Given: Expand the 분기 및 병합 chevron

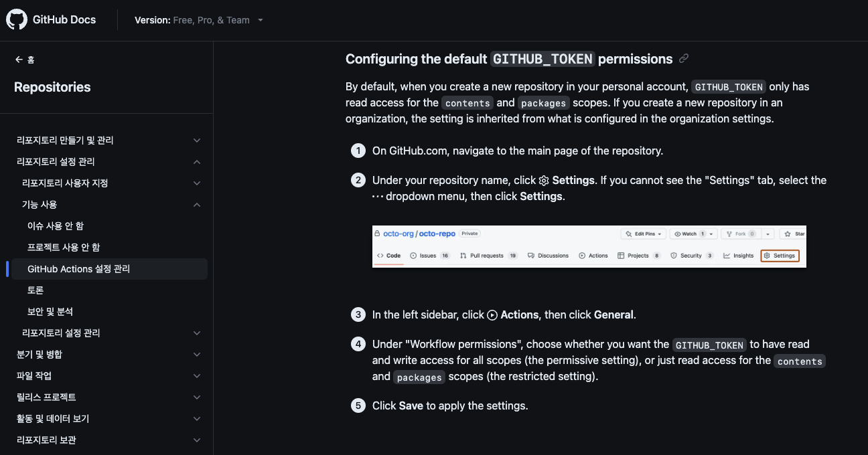Looking at the screenshot, I should [197, 355].
